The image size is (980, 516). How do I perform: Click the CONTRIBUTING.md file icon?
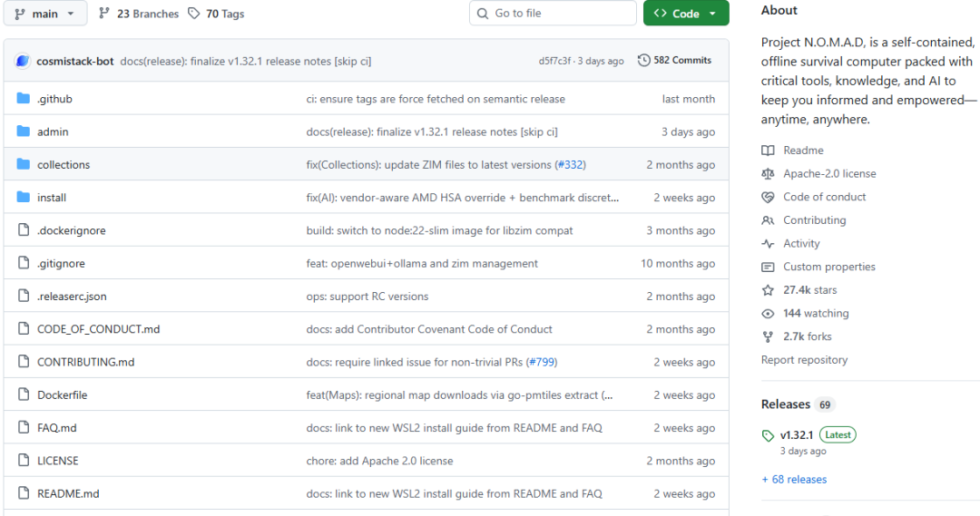tap(24, 362)
